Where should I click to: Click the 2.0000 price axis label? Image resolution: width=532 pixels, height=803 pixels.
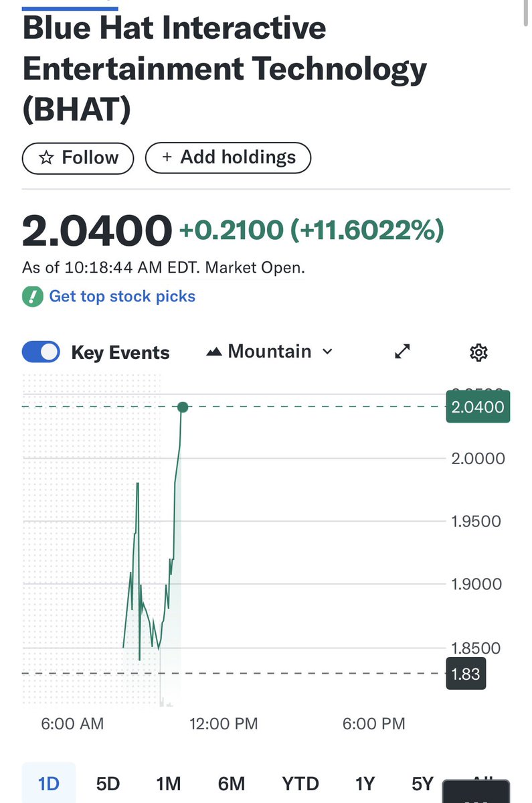click(478, 458)
